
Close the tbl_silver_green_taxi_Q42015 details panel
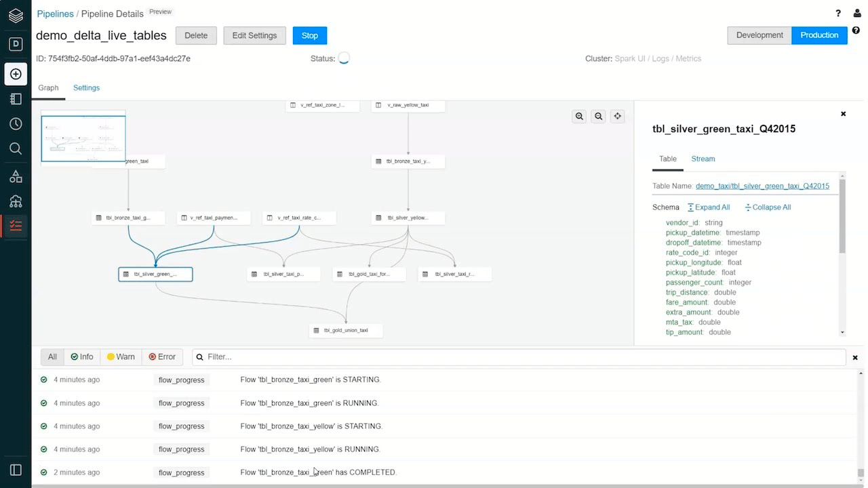[843, 114]
